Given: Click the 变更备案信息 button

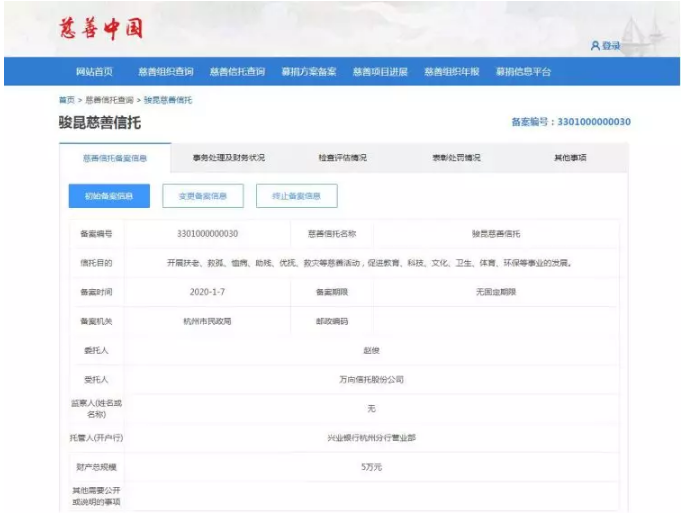Looking at the screenshot, I should 203,196.
